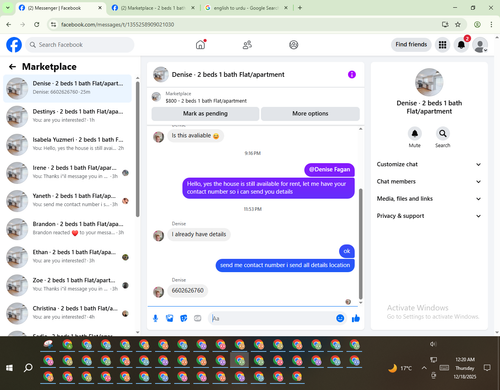Open Windows Start menu

point(9,368)
